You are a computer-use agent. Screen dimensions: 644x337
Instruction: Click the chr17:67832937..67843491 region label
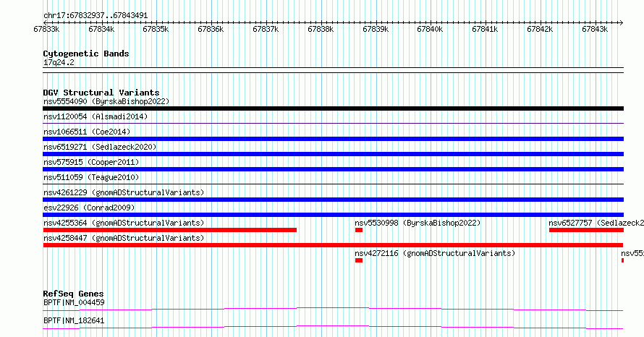click(x=96, y=16)
